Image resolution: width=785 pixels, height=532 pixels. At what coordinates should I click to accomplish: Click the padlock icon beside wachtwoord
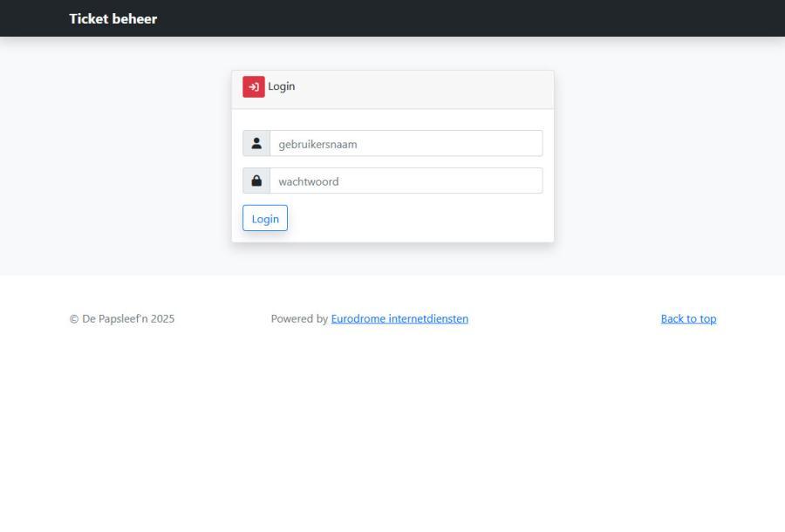click(256, 181)
